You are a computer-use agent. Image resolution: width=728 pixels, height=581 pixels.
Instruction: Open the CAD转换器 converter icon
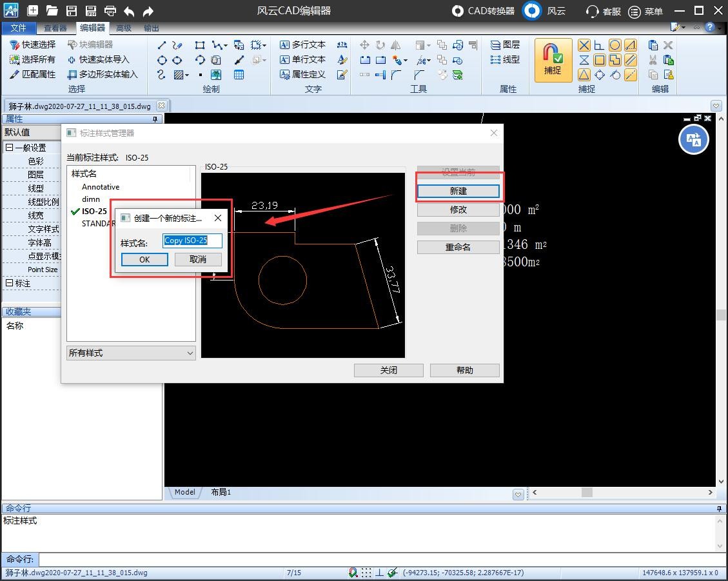(x=457, y=11)
